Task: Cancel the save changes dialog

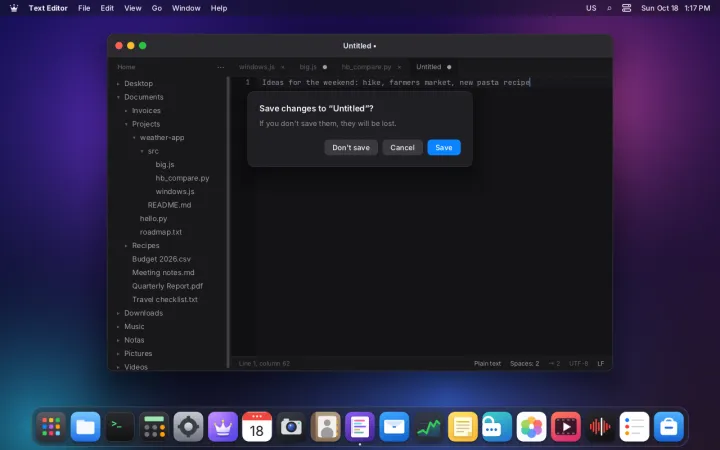Action: (402, 147)
